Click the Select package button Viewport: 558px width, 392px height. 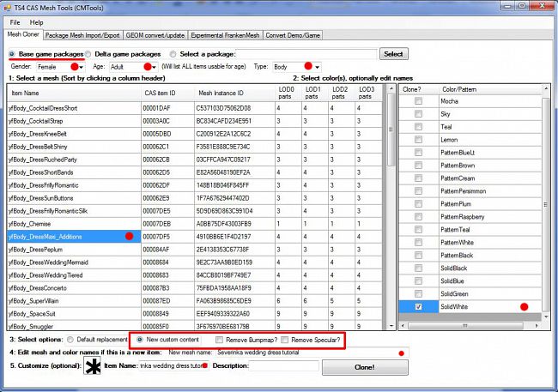click(392, 54)
